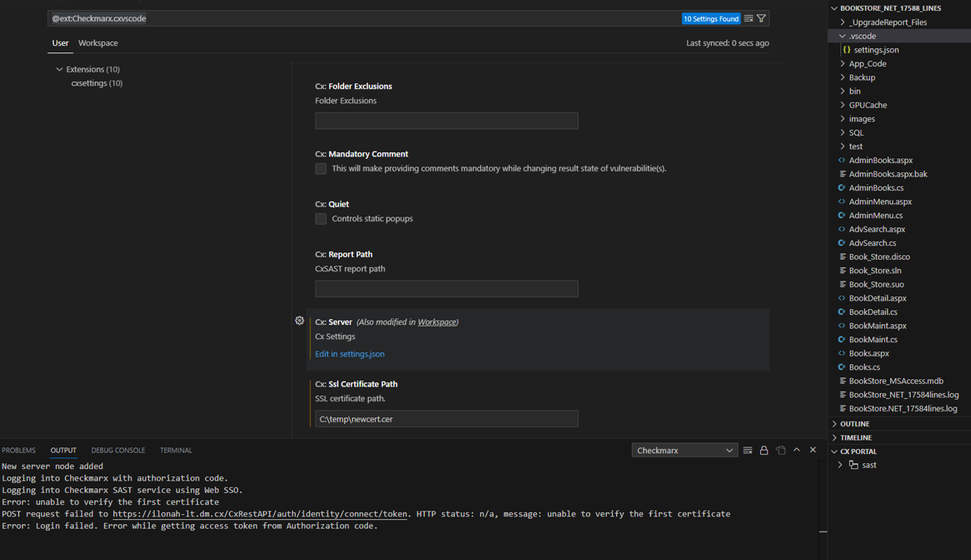Image resolution: width=971 pixels, height=560 pixels.
Task: Clear settings search input icon
Action: (x=748, y=19)
